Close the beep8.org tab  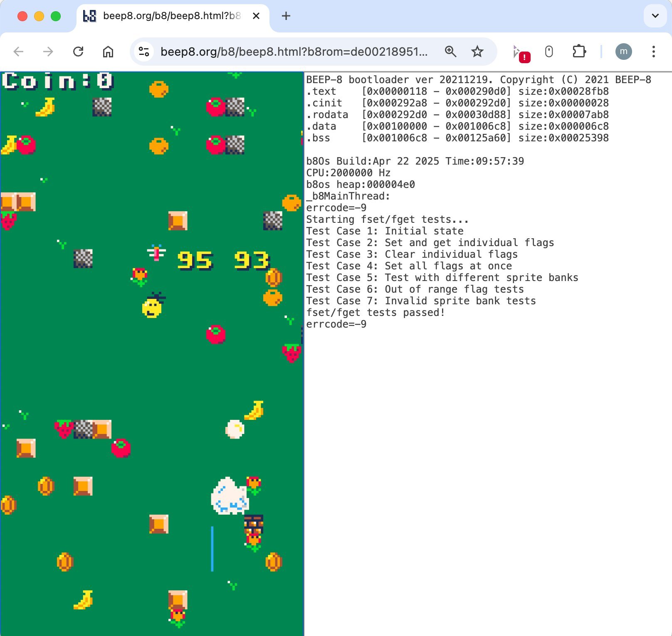[256, 16]
